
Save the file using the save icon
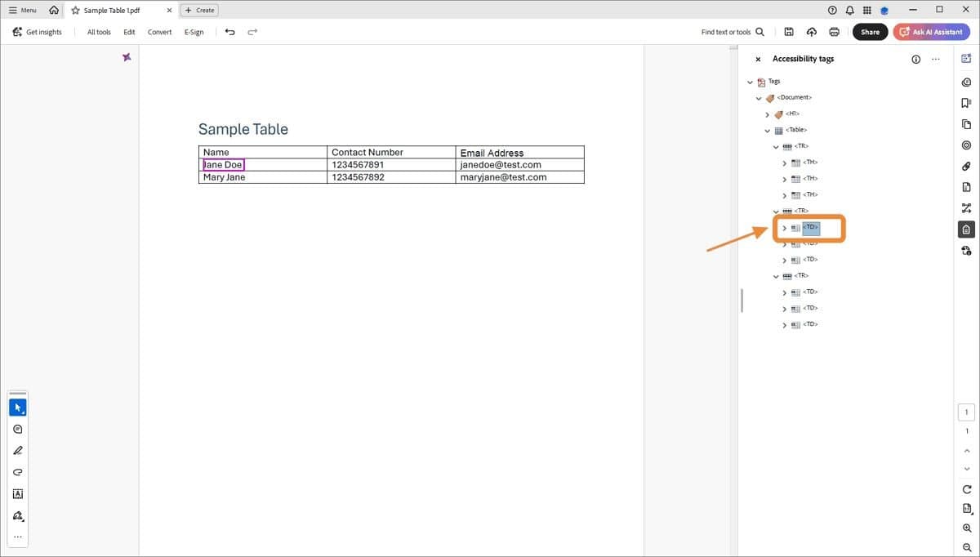pyautogui.click(x=788, y=31)
